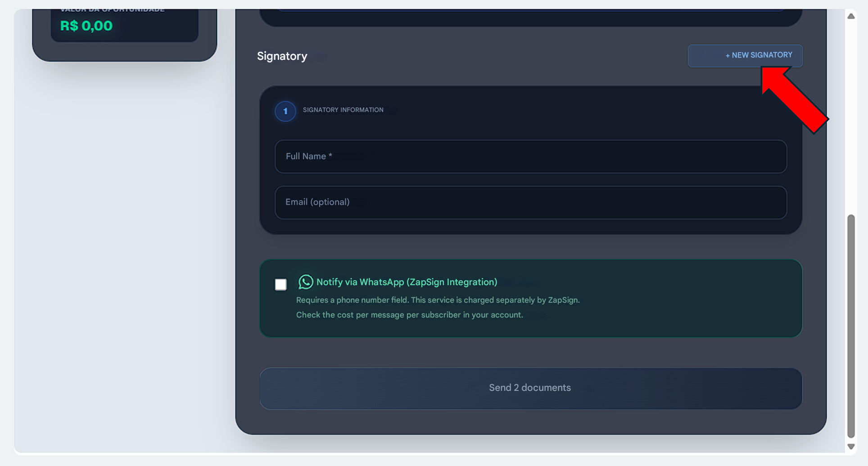This screenshot has width=868, height=466.
Task: Click the red arrow annotation
Action: pos(795,100)
